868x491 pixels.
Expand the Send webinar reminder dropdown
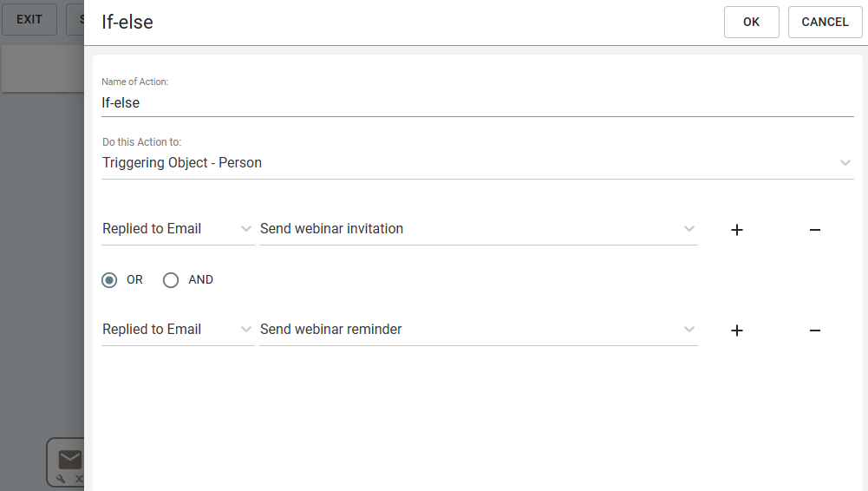click(x=478, y=330)
